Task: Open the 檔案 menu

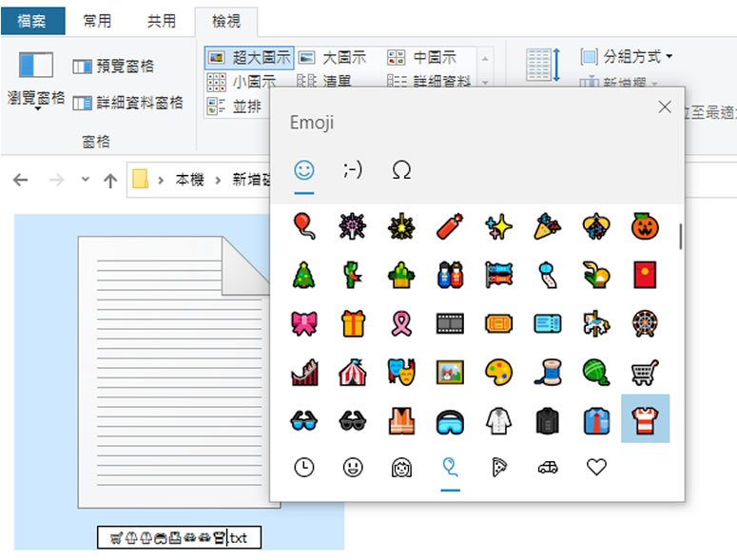Action: pos(33,20)
